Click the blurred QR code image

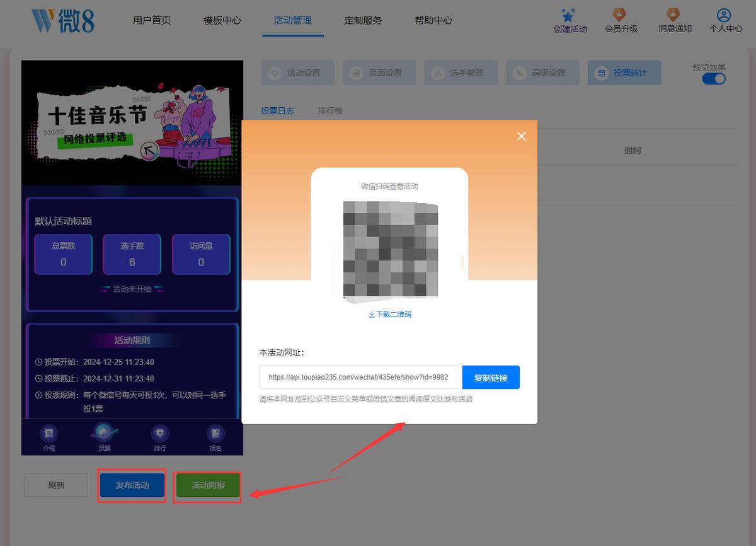pos(391,250)
